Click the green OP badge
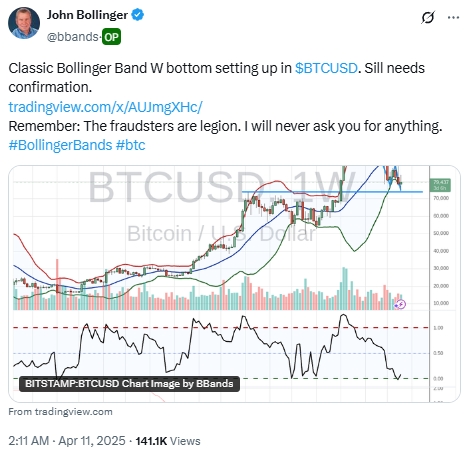Image resolution: width=470 pixels, height=457 pixels. coord(111,37)
